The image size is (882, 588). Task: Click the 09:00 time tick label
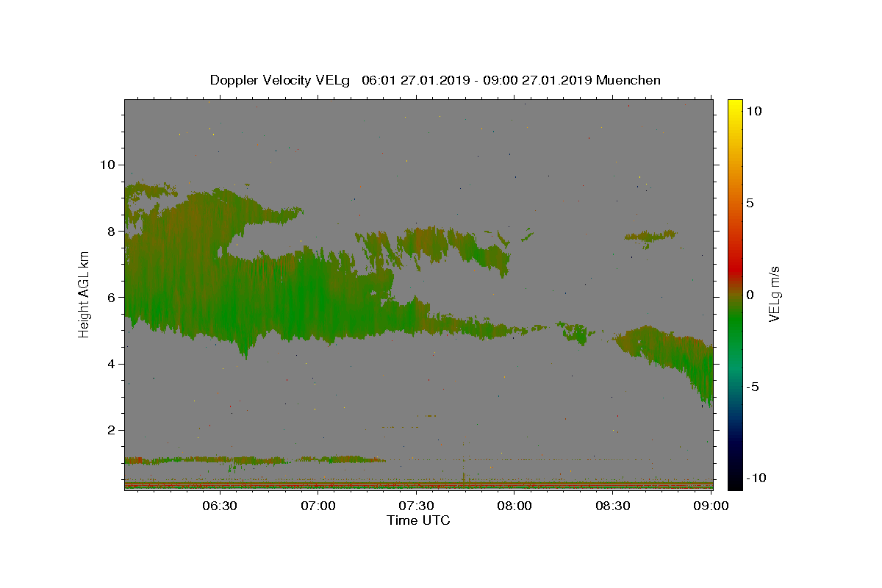coord(711,506)
